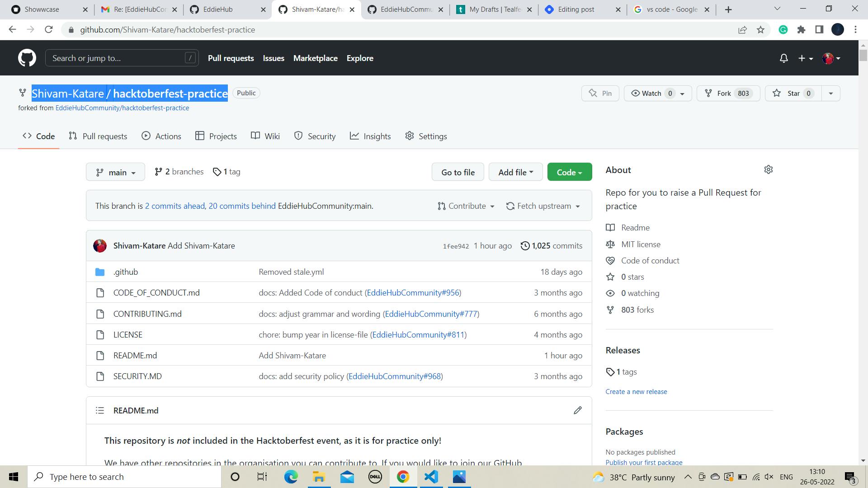Click the Grammarly extension icon

click(783, 30)
